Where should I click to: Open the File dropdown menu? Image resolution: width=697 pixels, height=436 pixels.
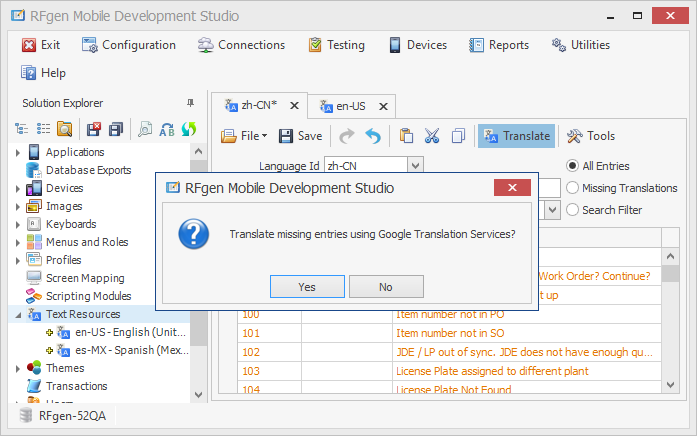point(244,136)
